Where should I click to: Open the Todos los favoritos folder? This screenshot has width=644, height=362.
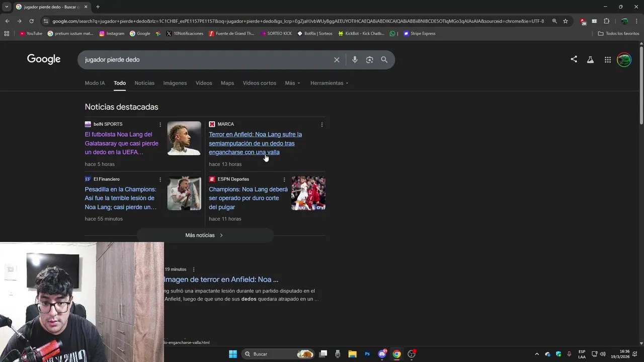click(x=618, y=34)
